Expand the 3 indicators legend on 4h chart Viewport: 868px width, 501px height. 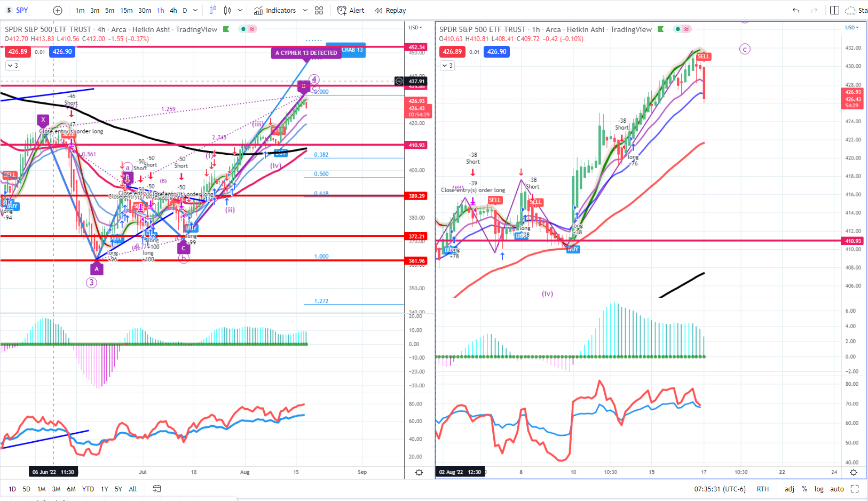click(x=13, y=66)
